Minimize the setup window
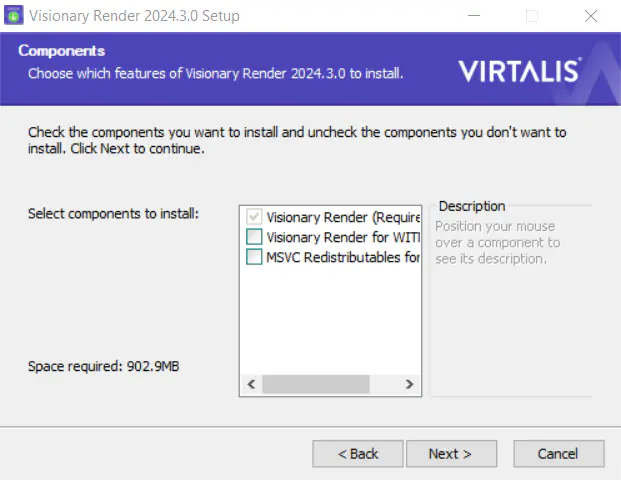This screenshot has width=621, height=480. [x=474, y=16]
